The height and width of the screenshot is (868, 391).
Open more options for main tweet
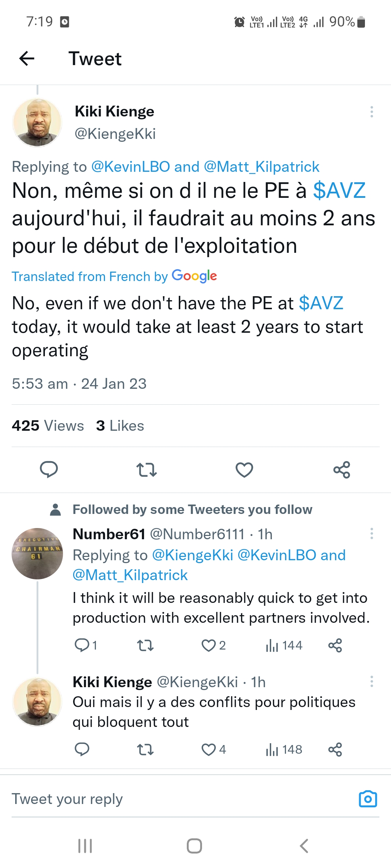(371, 112)
